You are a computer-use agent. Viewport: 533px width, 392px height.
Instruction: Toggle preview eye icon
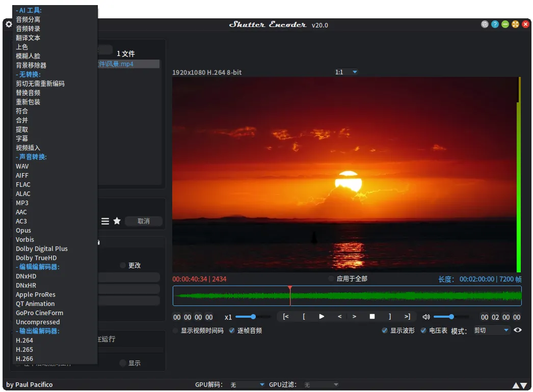(517, 330)
